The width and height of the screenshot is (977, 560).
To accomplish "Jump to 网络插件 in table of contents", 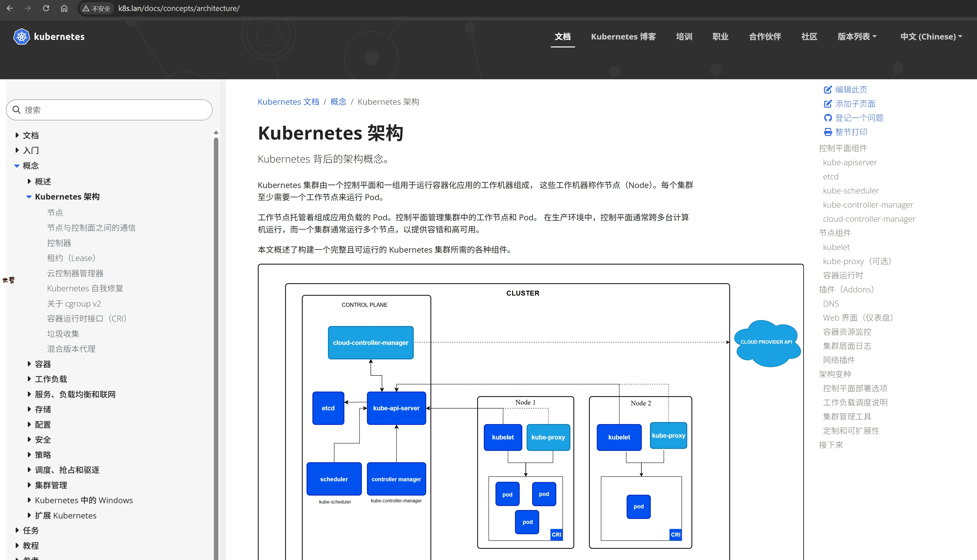I will [839, 360].
